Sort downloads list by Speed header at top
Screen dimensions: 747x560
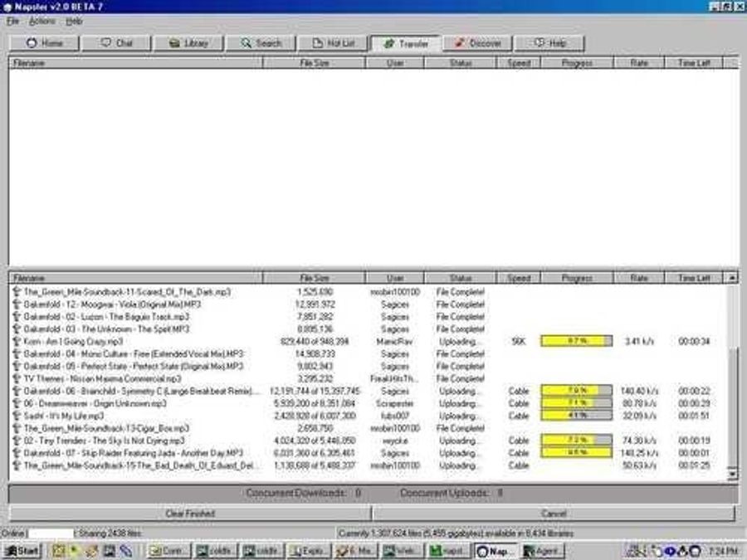tap(518, 63)
